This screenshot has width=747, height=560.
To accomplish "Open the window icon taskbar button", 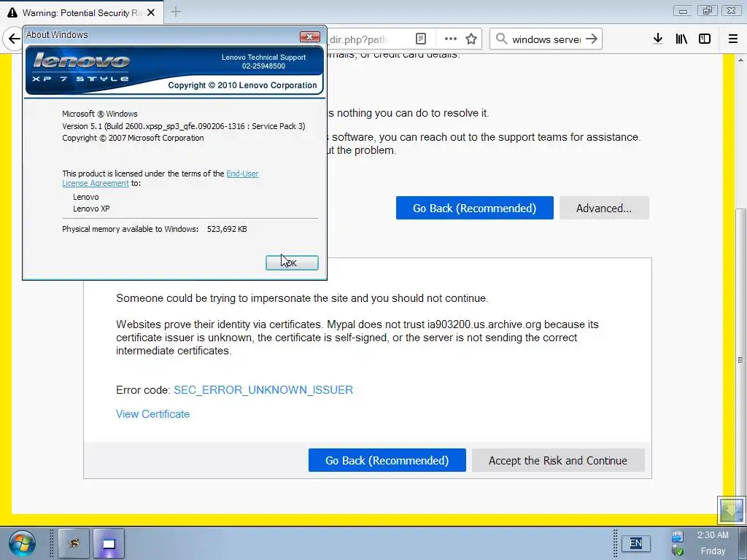I will [x=109, y=543].
